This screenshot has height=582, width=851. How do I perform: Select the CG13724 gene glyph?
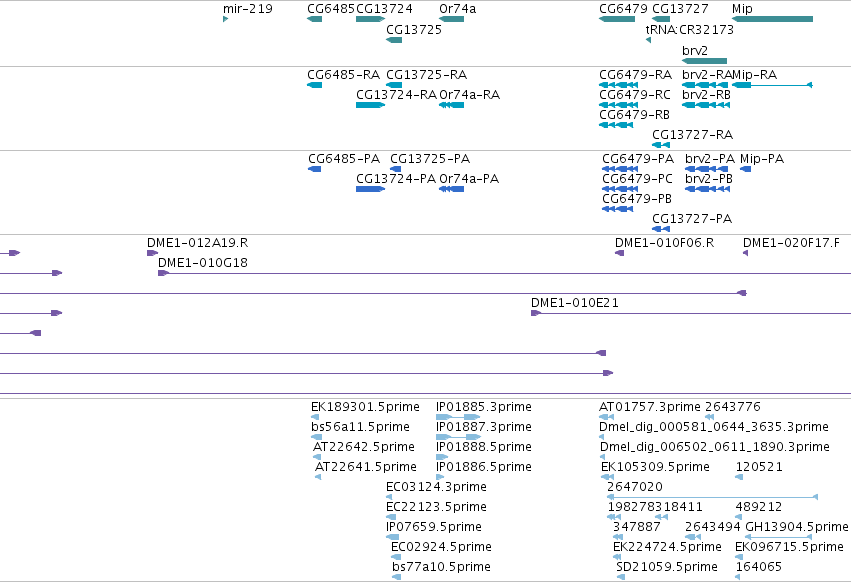tap(371, 19)
